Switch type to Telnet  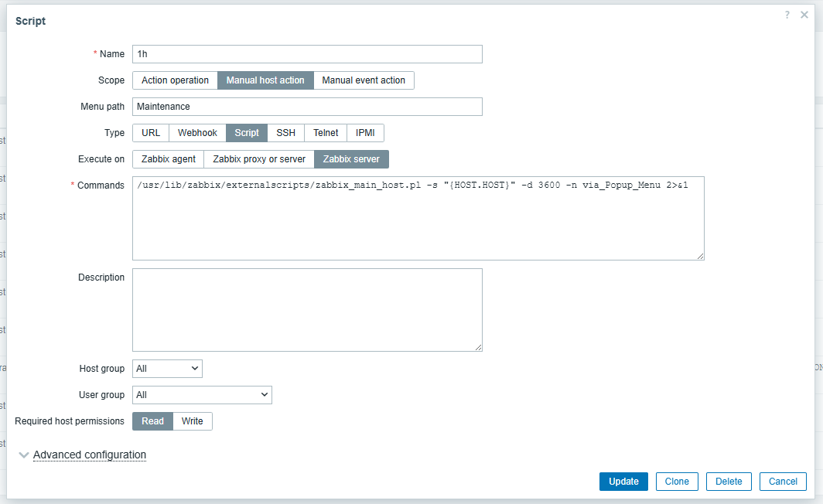point(326,133)
